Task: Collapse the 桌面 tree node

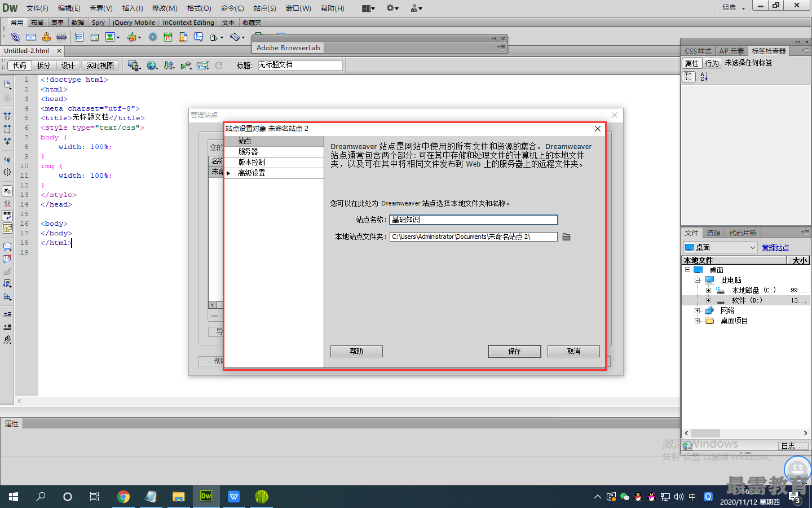Action: point(687,270)
